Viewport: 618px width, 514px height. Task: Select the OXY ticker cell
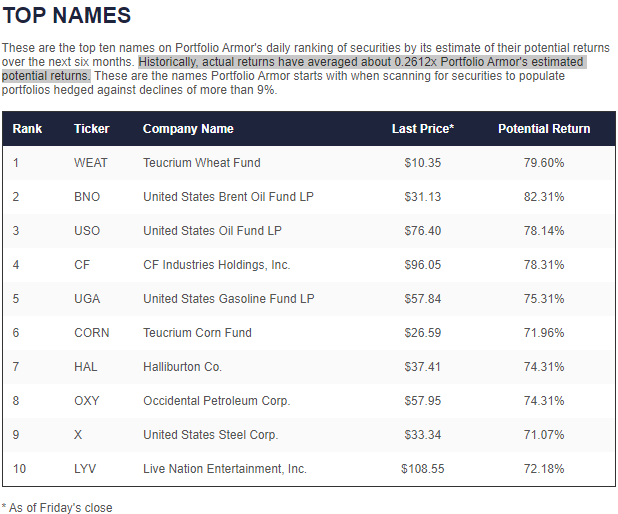[87, 400]
